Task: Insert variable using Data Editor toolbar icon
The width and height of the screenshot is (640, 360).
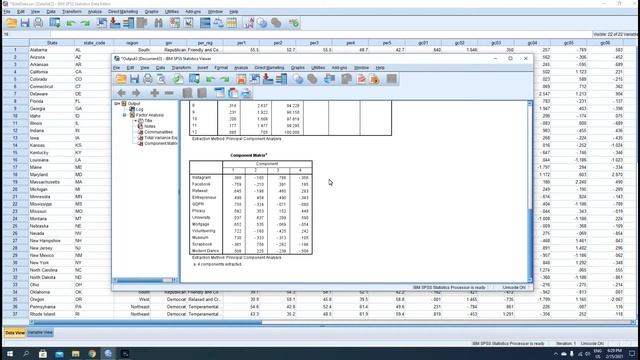Action: (188, 23)
